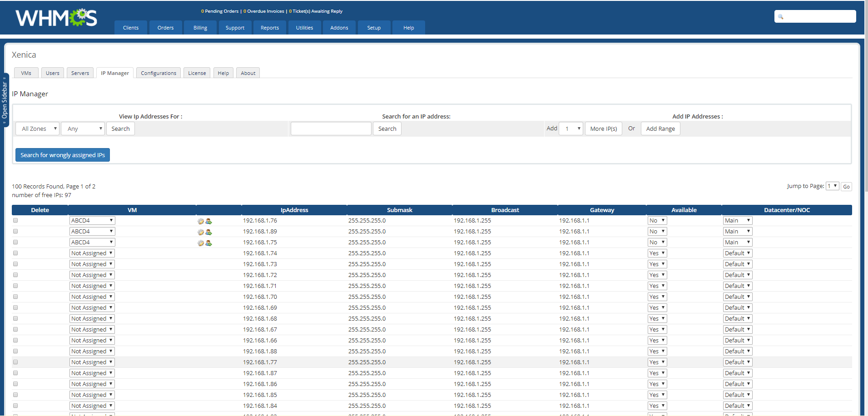Open the Clients menu
This screenshot has height=416, width=868.
coord(131,28)
